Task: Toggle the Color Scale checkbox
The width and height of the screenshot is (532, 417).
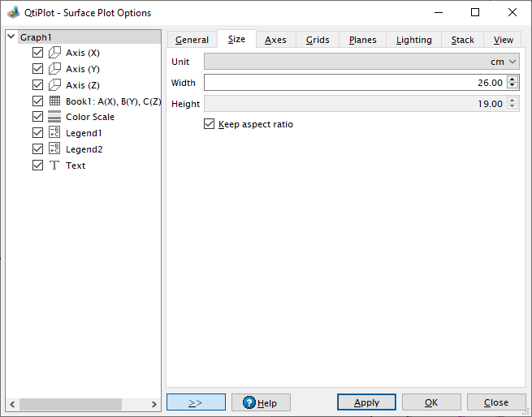Action: [37, 117]
